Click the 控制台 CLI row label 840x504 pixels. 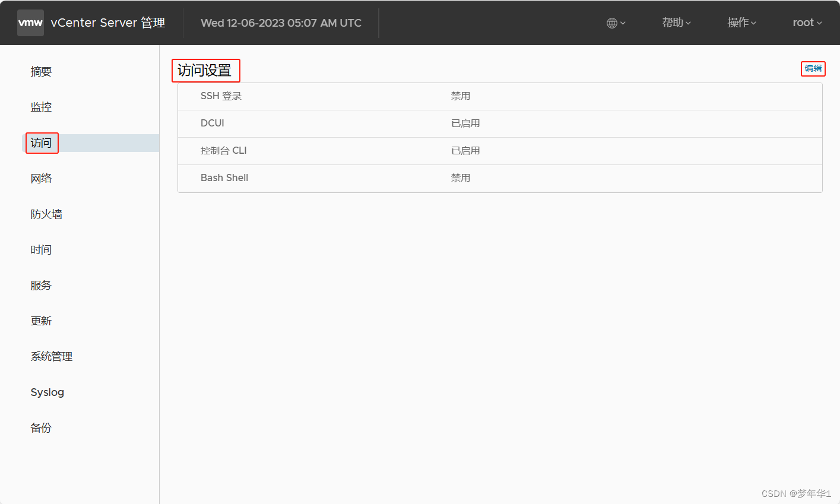pos(224,151)
